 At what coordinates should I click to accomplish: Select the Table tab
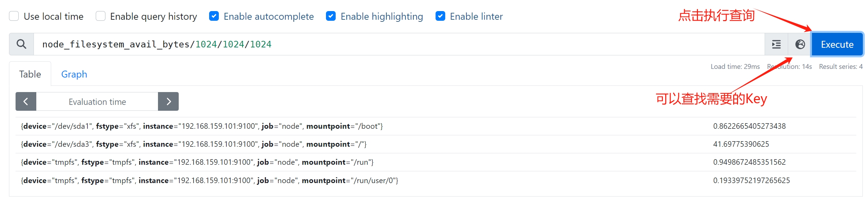tap(30, 74)
